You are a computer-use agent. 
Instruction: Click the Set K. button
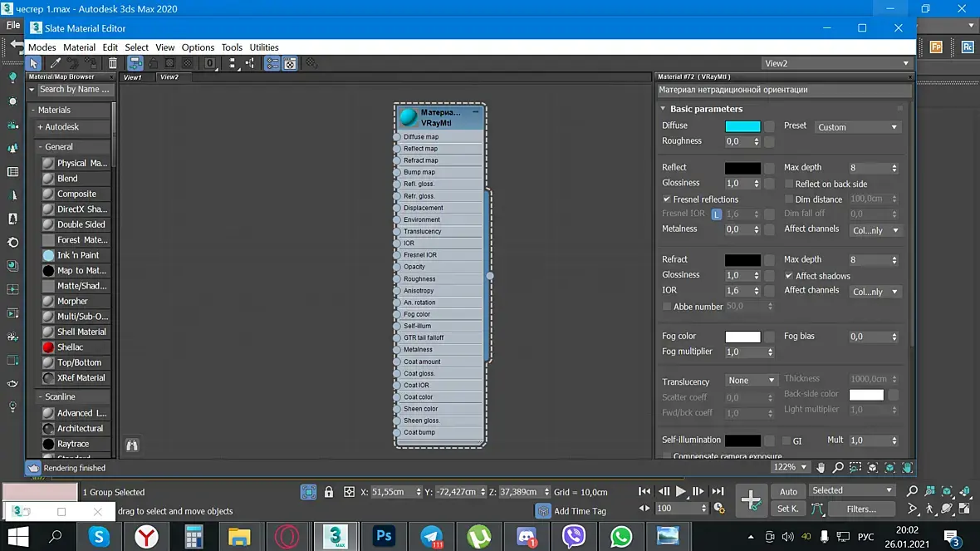788,509
